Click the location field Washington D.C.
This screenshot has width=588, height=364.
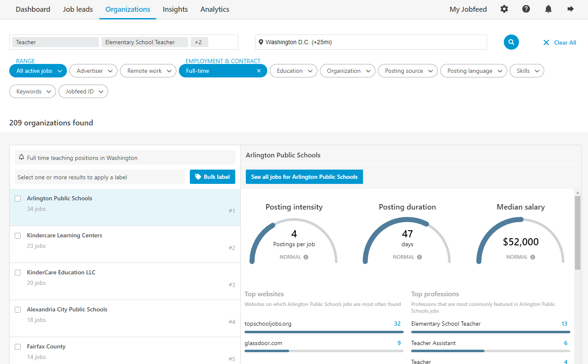(371, 42)
